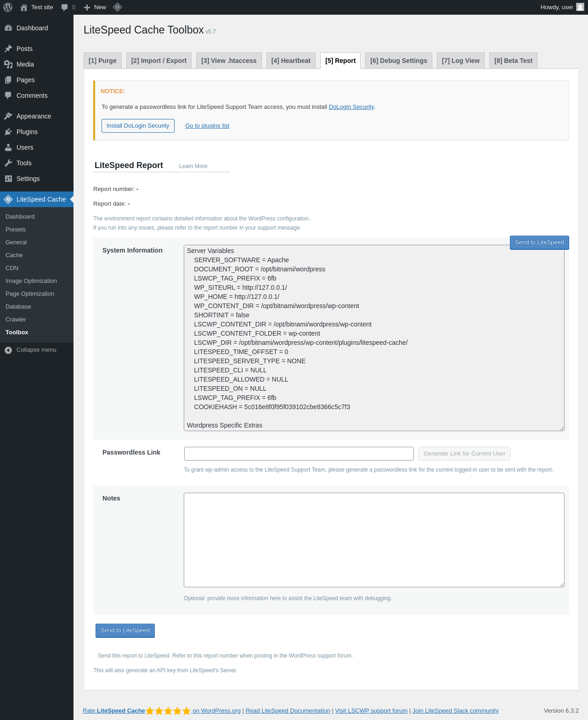Click the Go to plugins list link
588x720 pixels.
click(x=207, y=126)
